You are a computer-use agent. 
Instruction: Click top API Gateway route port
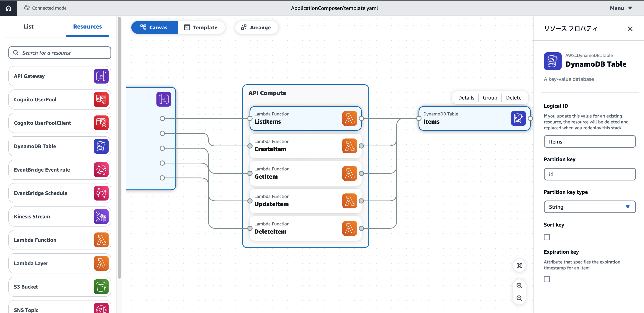162,118
